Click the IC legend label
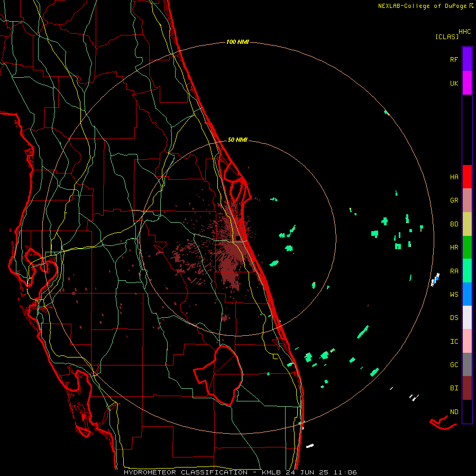 click(454, 342)
